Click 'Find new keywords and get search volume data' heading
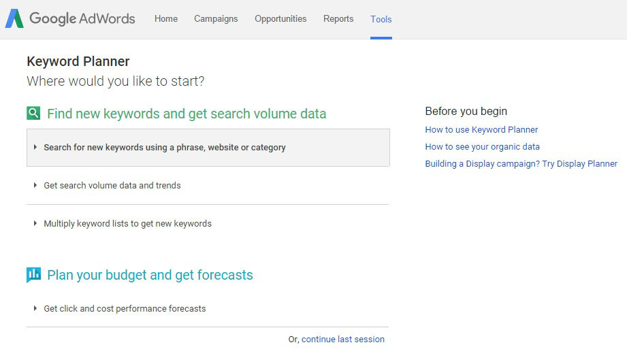 coord(187,114)
